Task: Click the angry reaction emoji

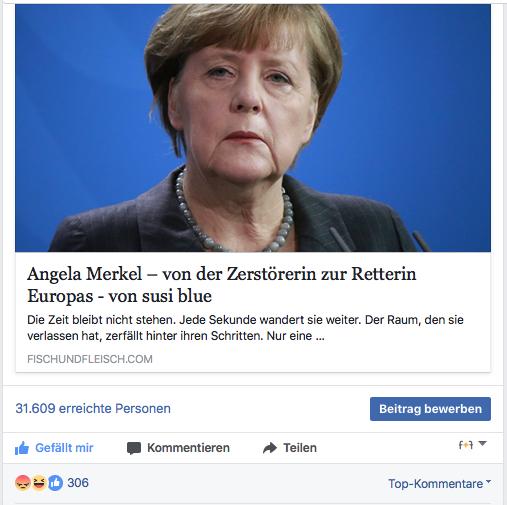Action: [23, 483]
